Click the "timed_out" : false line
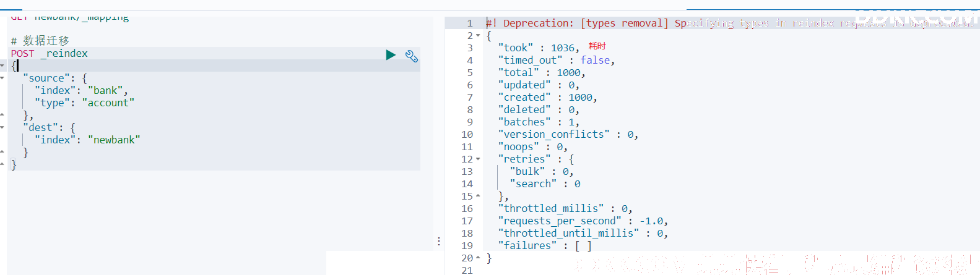Viewport: 980px width, 275px height. [557, 60]
